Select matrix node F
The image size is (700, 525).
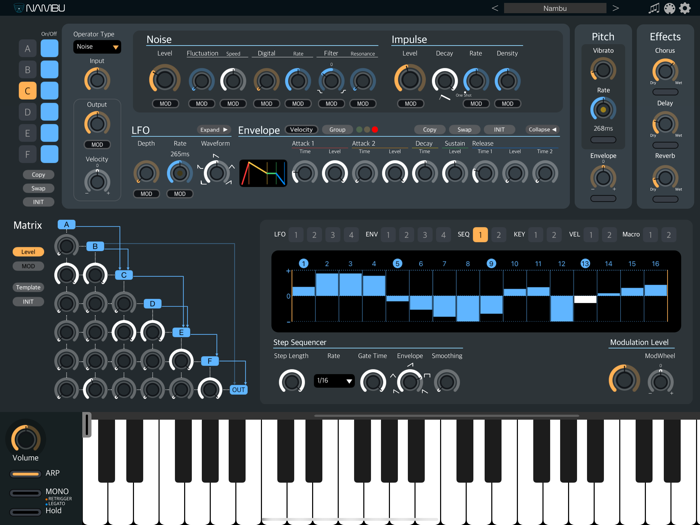tap(210, 361)
